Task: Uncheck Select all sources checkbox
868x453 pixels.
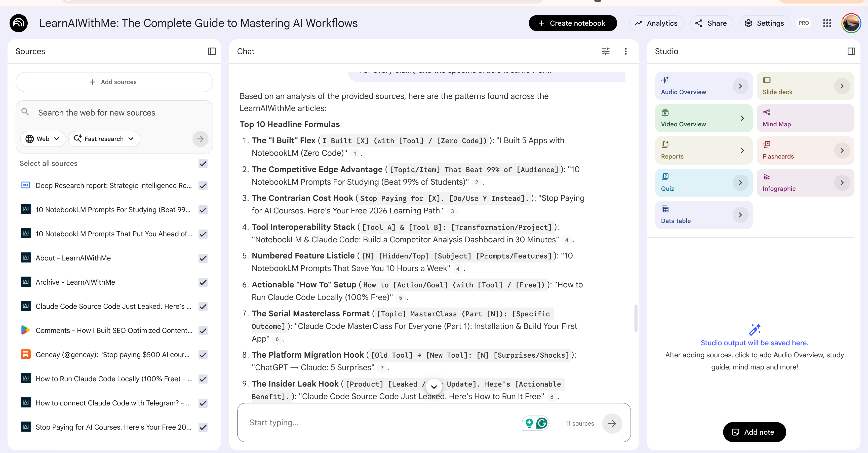Action: pos(203,164)
